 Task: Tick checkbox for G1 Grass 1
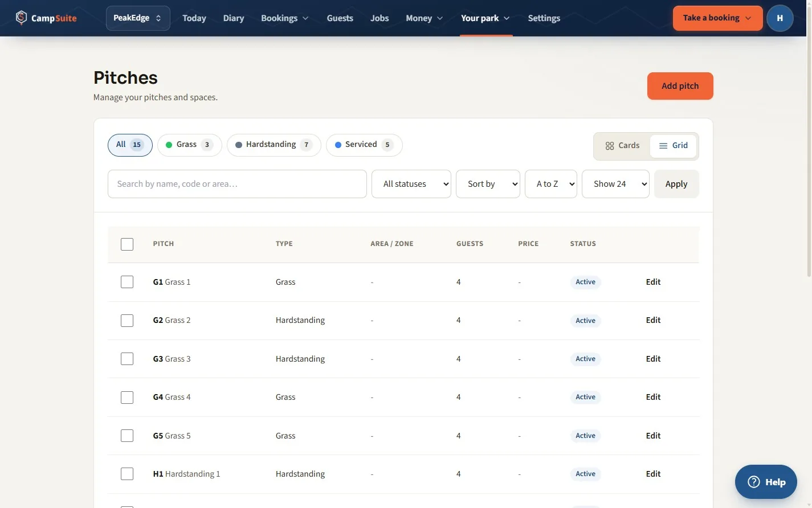click(127, 282)
